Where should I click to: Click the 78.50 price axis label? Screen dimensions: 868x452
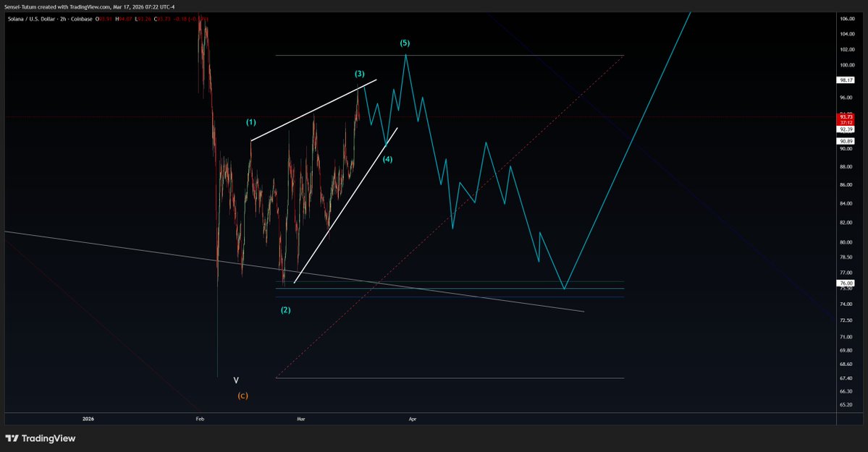point(847,257)
